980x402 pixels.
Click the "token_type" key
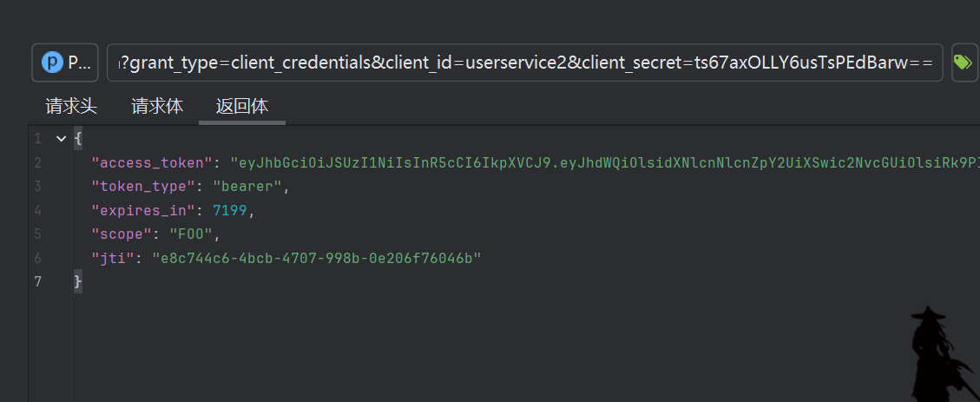pos(144,187)
